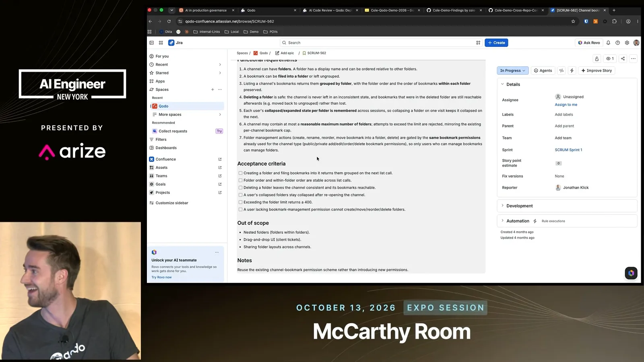This screenshot has width=644, height=362.
Task: Check 'Exceeding the folder limit returns 400' criterion
Action: 240,202
